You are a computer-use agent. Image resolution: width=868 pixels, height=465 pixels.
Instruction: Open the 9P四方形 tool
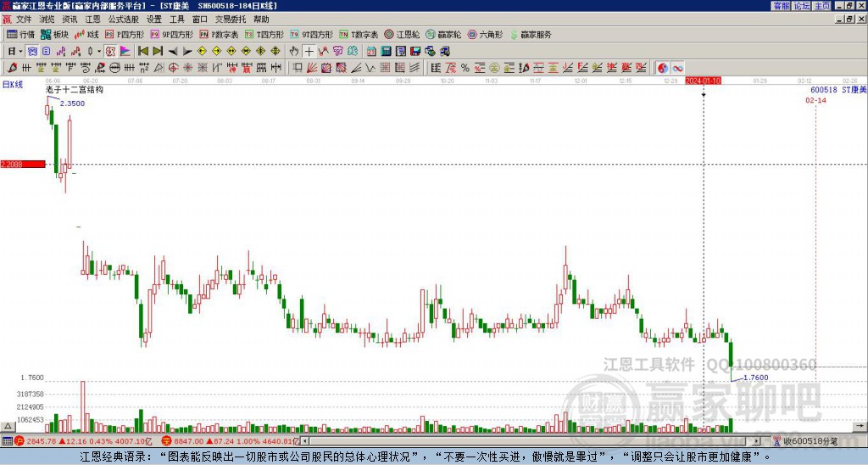(x=171, y=34)
